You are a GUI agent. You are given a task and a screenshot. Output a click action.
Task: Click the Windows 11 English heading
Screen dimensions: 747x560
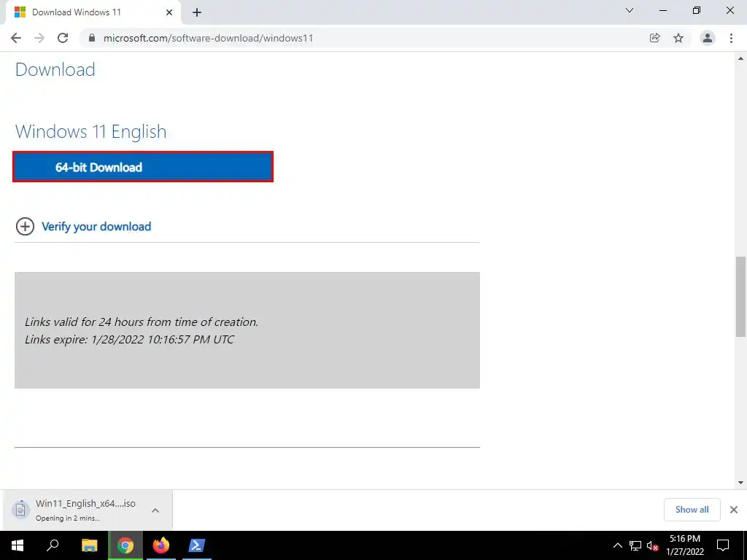(91, 131)
